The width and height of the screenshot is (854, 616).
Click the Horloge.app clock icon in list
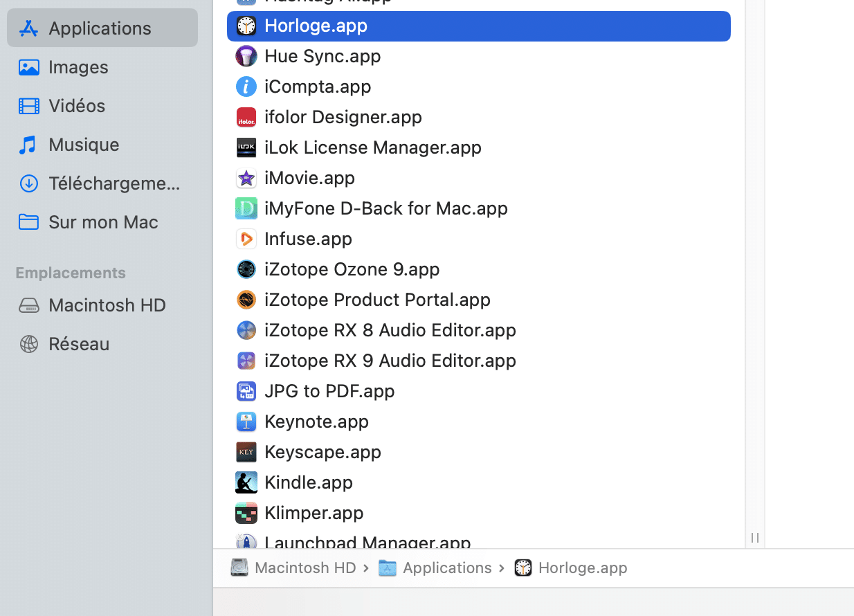click(x=246, y=26)
